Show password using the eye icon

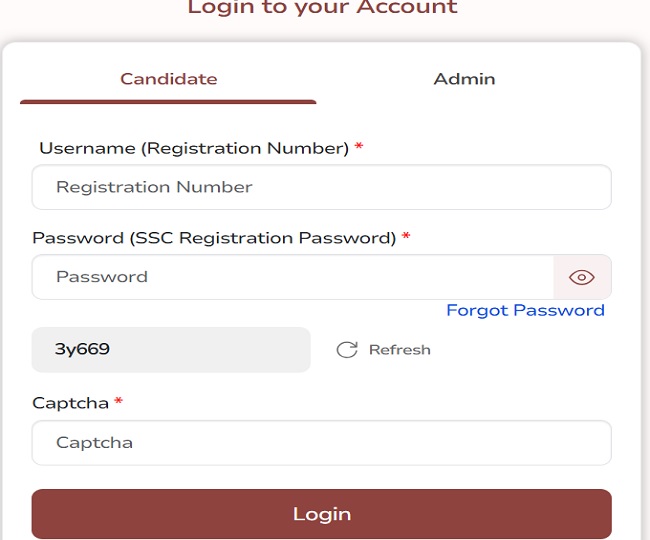[x=582, y=277]
